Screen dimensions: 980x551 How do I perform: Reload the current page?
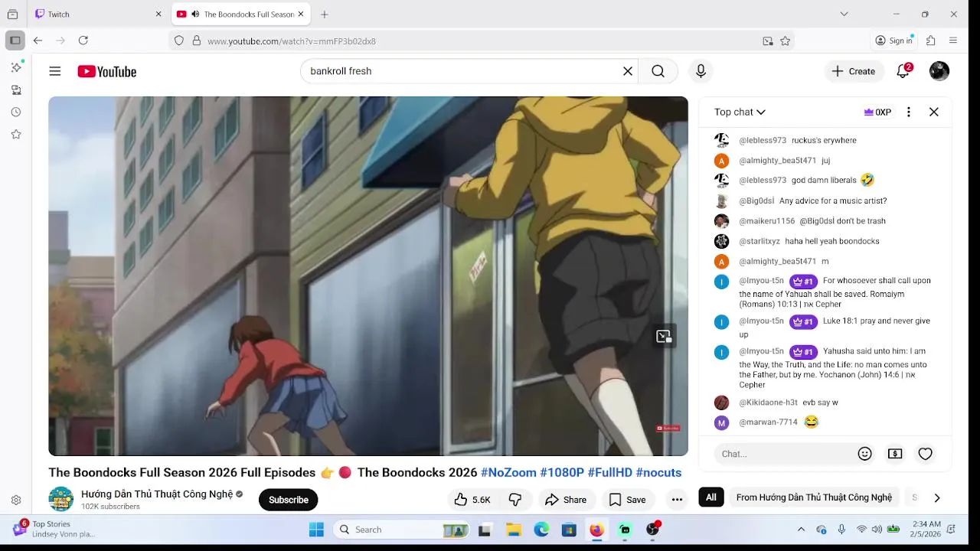point(83,41)
